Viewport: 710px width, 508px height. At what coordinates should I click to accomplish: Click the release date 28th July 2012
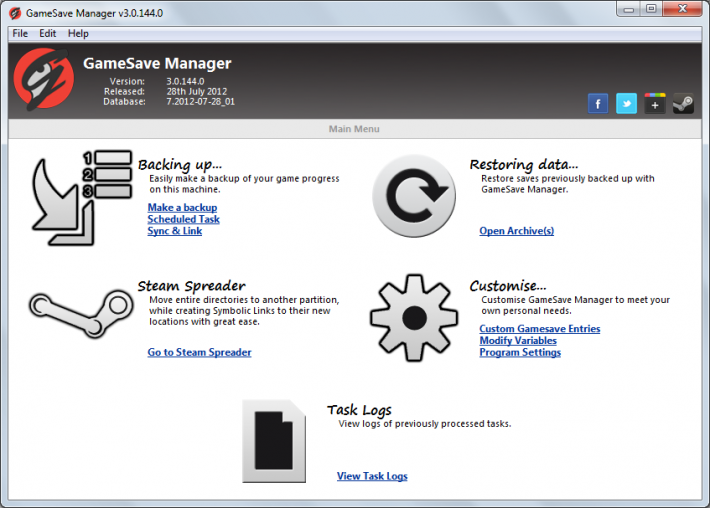(x=197, y=91)
